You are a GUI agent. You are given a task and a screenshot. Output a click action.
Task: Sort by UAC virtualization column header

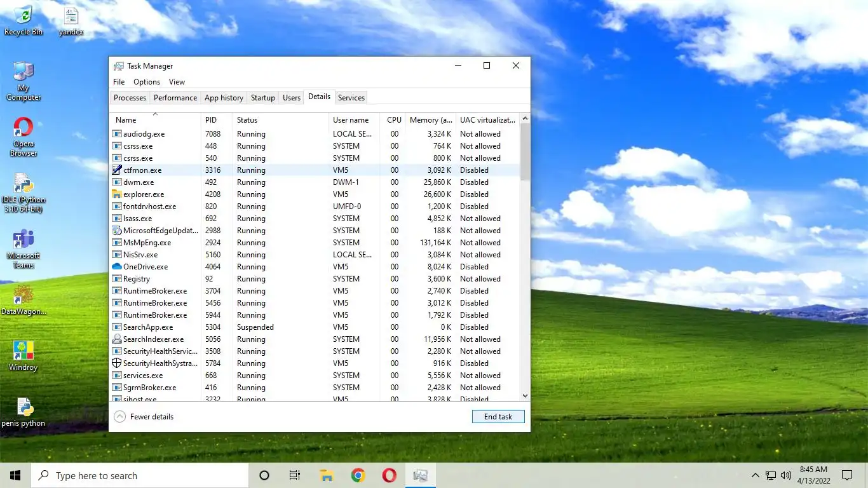487,119
